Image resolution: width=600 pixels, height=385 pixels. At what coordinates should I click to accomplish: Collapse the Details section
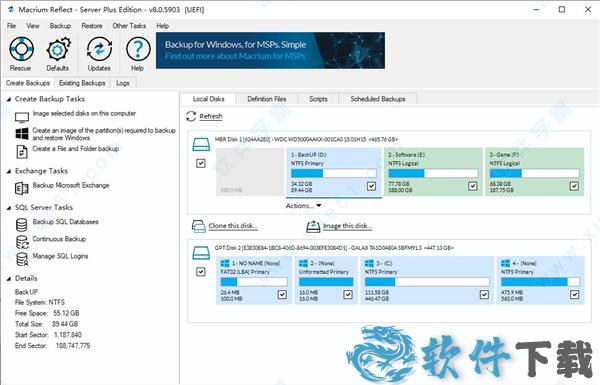pos(9,279)
